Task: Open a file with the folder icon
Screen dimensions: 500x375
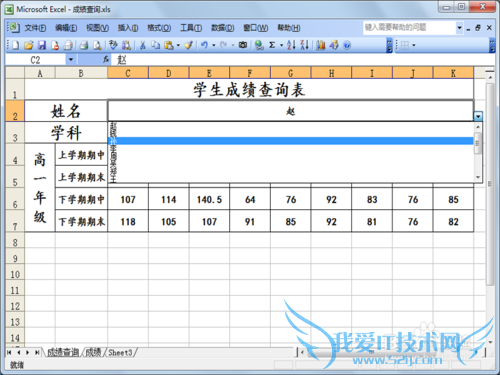Action: (x=29, y=45)
